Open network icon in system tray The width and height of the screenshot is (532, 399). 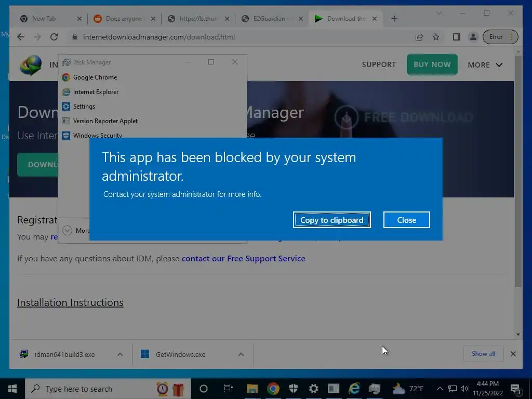[453, 389]
